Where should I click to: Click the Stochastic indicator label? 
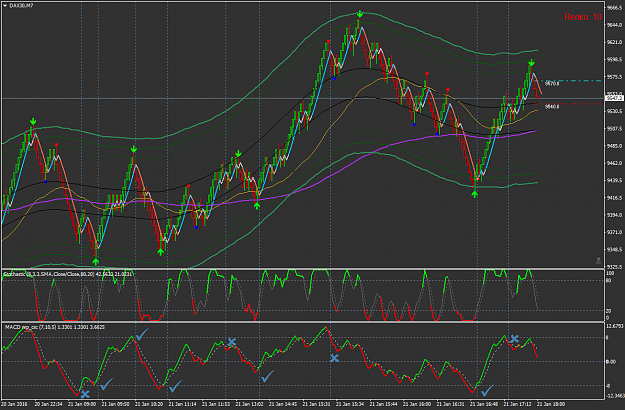point(68,274)
